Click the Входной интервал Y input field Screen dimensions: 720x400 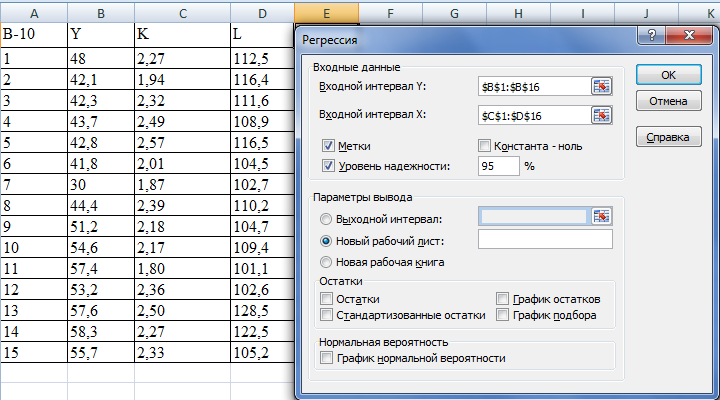pyautogui.click(x=534, y=87)
